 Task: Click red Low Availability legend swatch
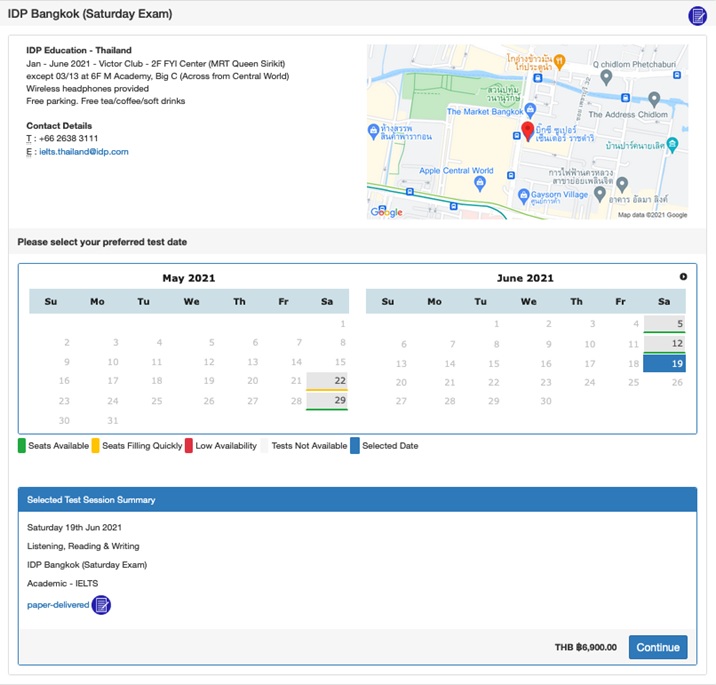pyautogui.click(x=189, y=446)
